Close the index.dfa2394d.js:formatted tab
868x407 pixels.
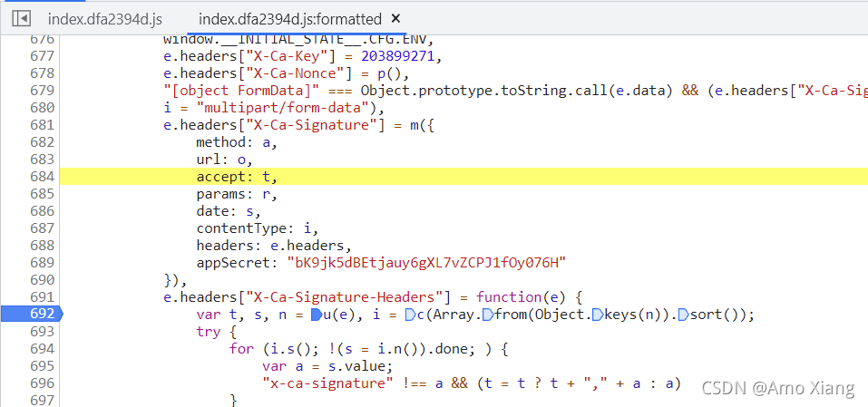(395, 19)
